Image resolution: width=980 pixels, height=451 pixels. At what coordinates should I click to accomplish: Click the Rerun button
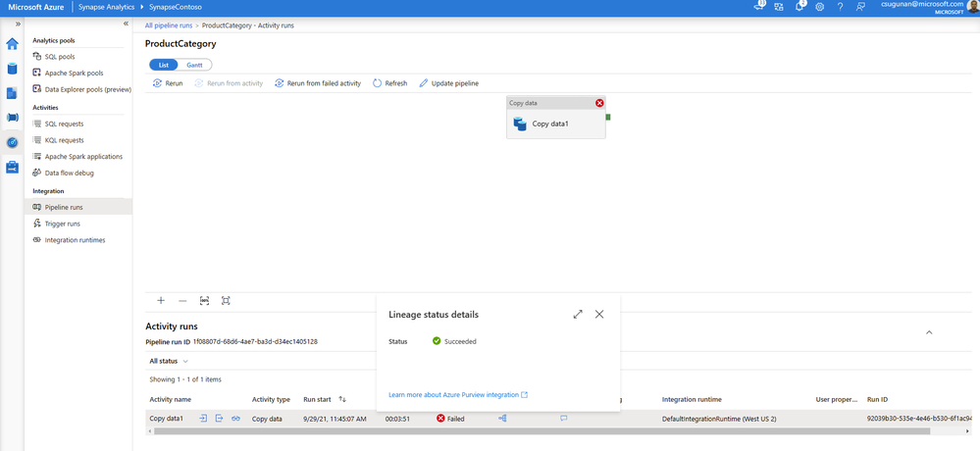pyautogui.click(x=168, y=83)
